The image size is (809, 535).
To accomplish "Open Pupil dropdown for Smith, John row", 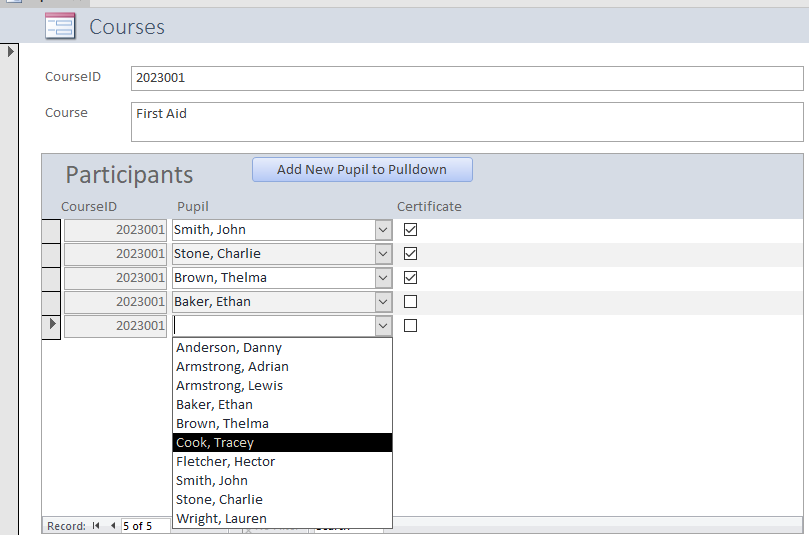I will 382,230.
